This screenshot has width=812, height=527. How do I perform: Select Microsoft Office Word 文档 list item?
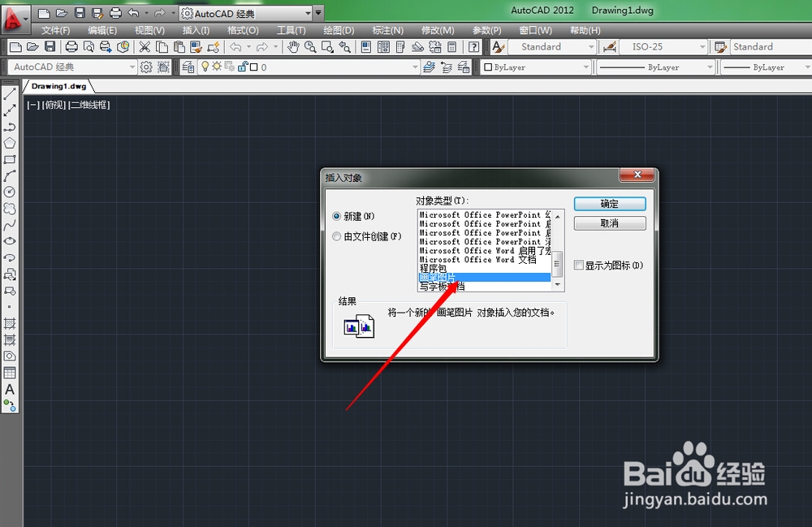(x=484, y=259)
